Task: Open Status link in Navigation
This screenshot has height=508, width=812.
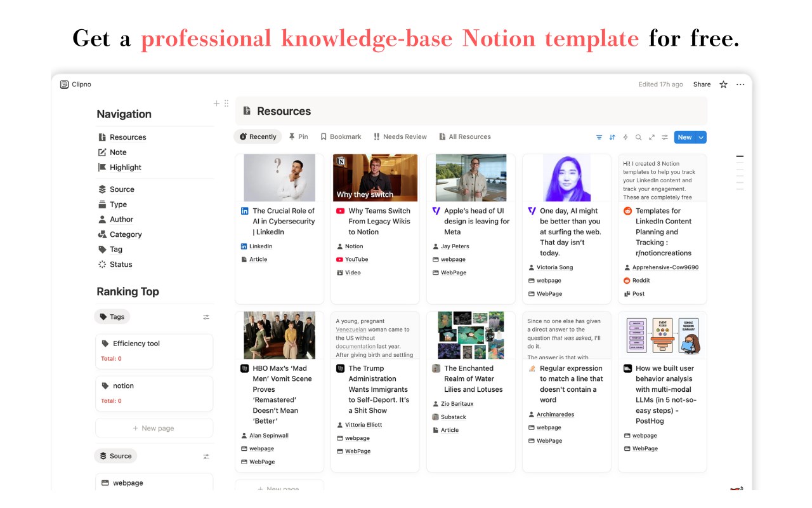Action: (x=121, y=264)
